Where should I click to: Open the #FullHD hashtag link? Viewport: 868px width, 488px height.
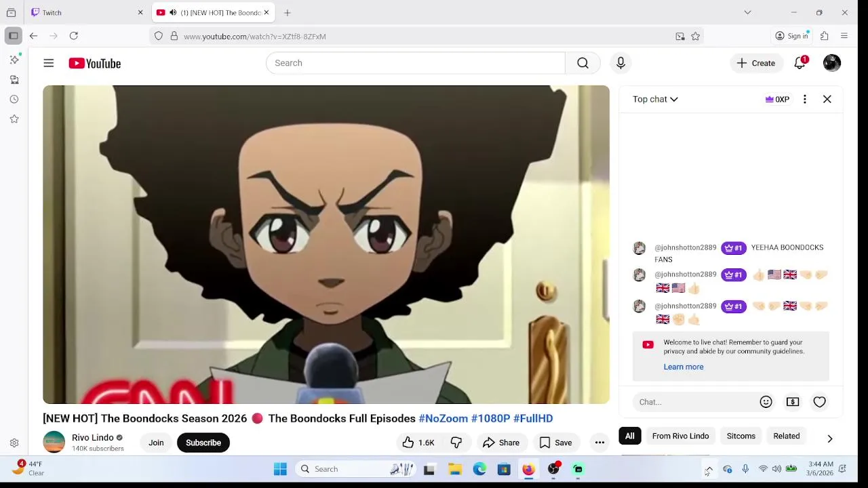click(x=533, y=418)
